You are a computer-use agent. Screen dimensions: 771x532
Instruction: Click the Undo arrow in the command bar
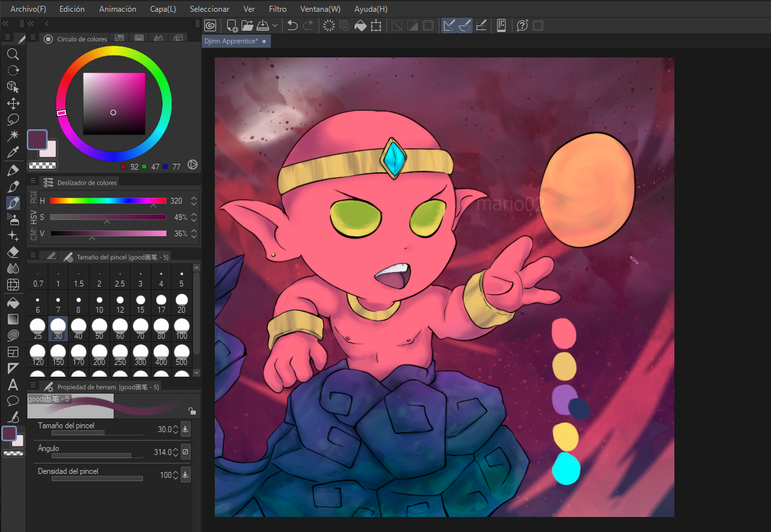click(x=292, y=25)
